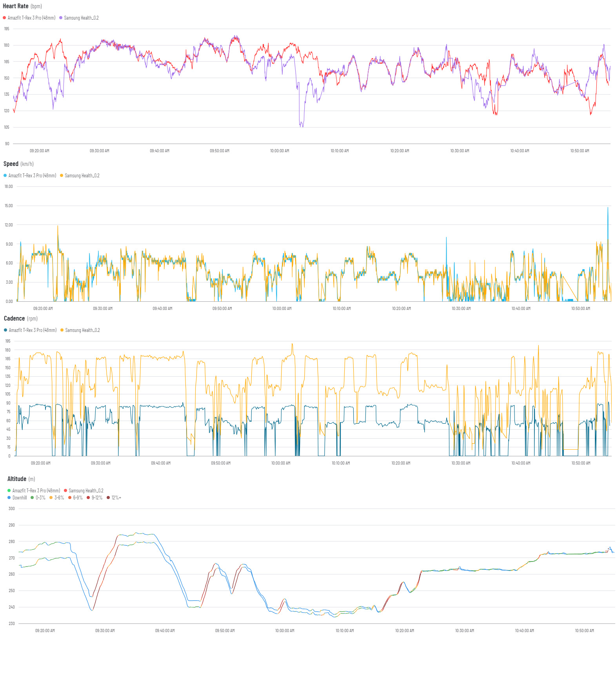Click 10:40:00 AM on Speed time axis

pos(521,309)
